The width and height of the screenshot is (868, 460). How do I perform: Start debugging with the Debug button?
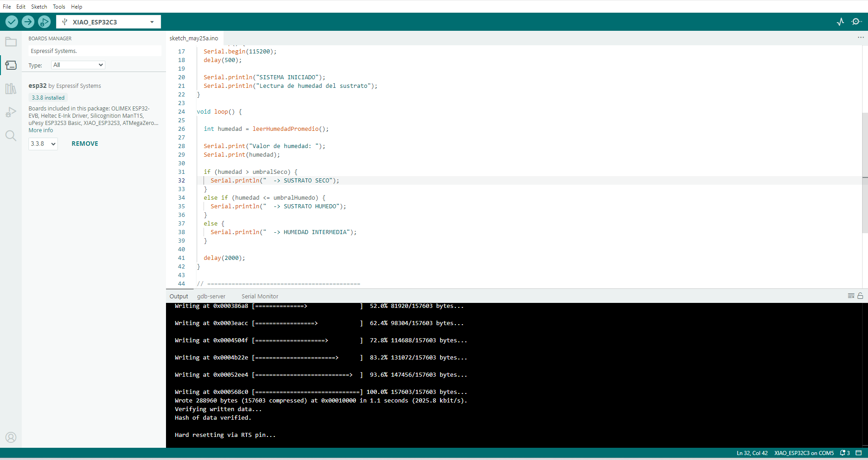click(x=44, y=22)
